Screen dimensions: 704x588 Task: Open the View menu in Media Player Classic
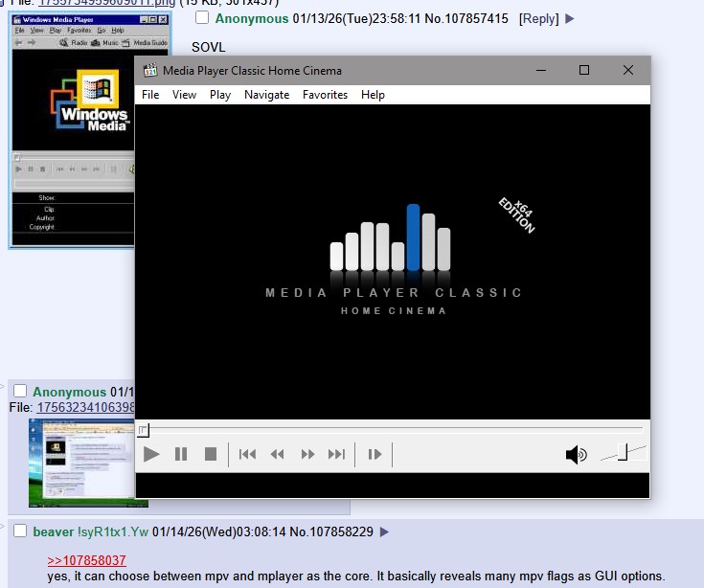pos(184,95)
